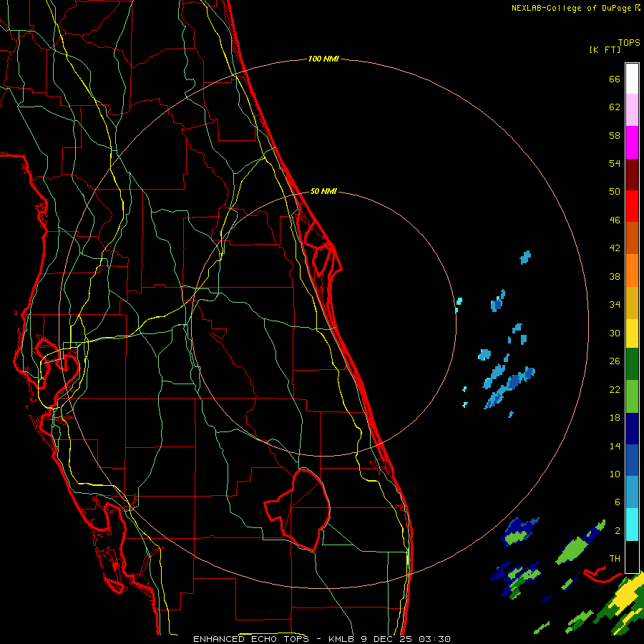Click the 38 value on legend
Image resolution: width=644 pixels, height=644 pixels.
[x=615, y=276]
